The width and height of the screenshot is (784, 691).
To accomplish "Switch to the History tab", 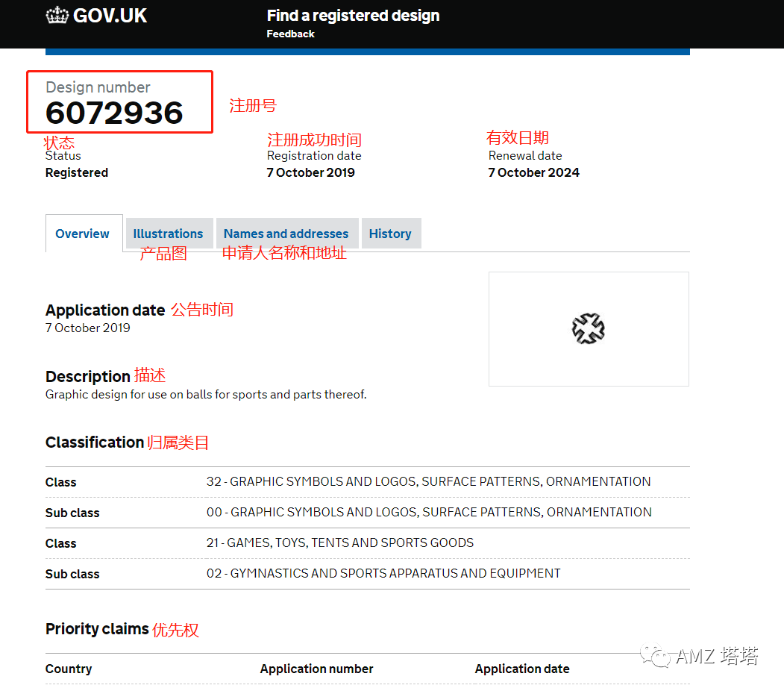I will (x=390, y=234).
